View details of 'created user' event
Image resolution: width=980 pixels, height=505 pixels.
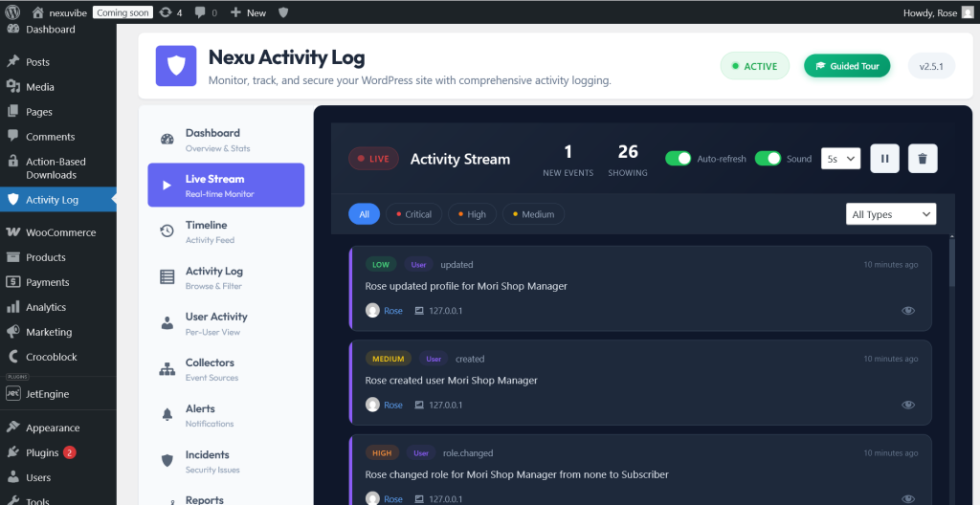907,405
